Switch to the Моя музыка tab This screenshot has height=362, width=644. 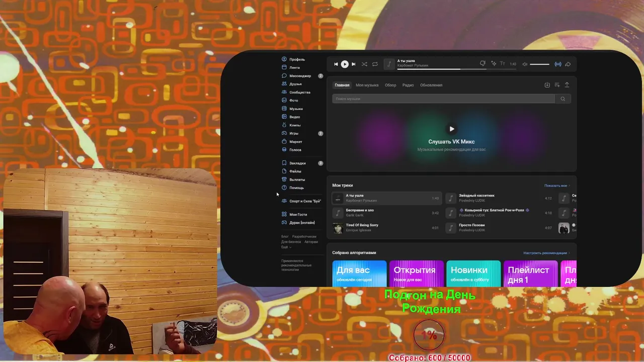coord(367,85)
